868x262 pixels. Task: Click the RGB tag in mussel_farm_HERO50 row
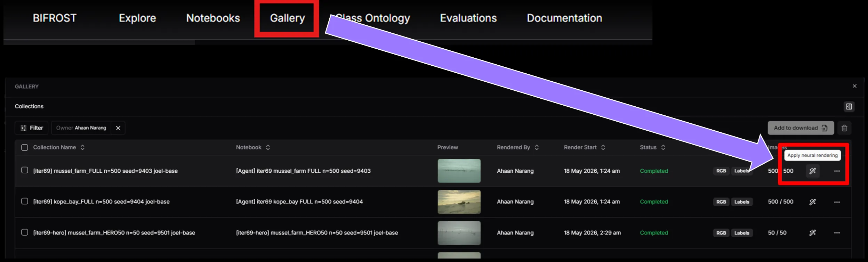721,233
